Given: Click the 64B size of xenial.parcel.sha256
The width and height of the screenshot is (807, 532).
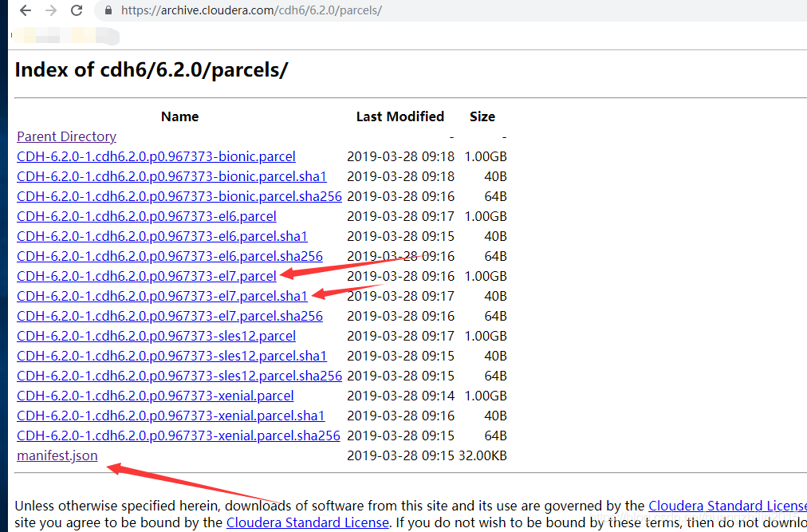Looking at the screenshot, I should pos(496,435).
